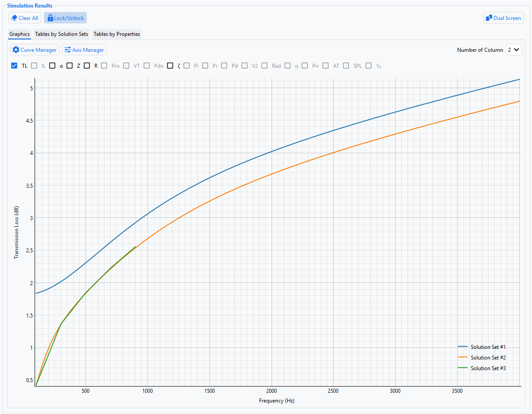Check the Rad checkbox
532x414 pixels.
tap(264, 66)
